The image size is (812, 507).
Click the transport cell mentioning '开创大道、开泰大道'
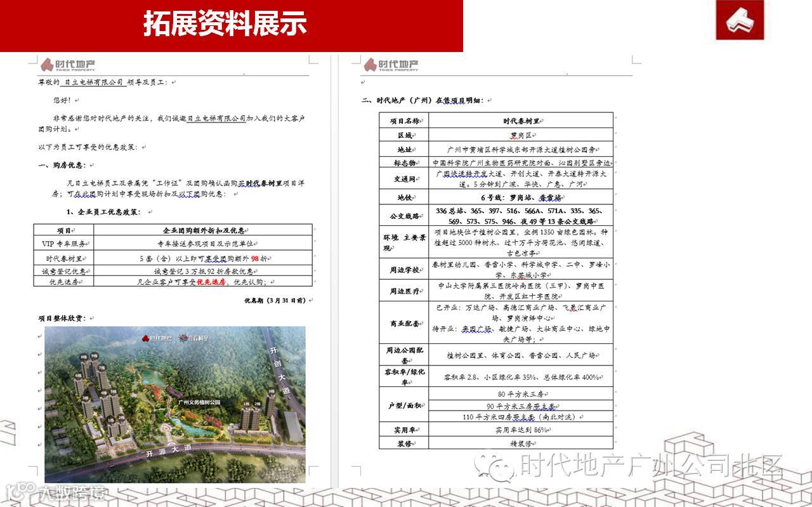pyautogui.click(x=521, y=179)
